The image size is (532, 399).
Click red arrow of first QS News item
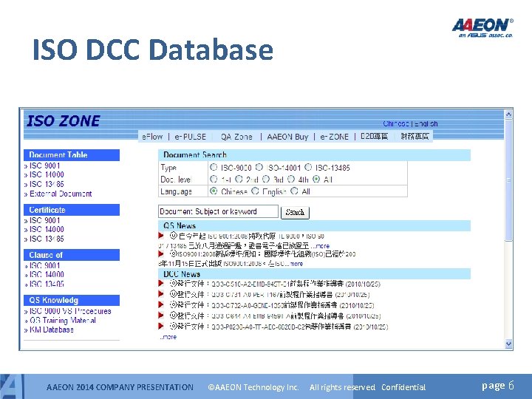(x=161, y=236)
